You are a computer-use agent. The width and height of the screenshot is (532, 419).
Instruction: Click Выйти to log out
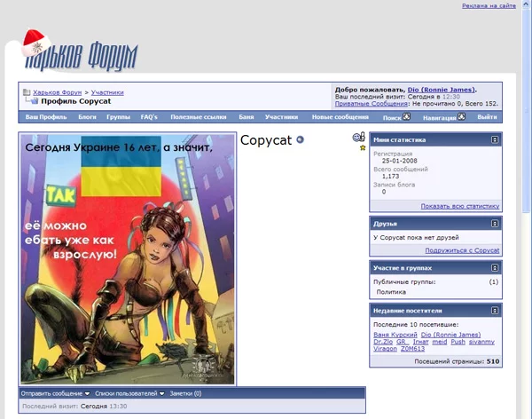[x=487, y=117]
